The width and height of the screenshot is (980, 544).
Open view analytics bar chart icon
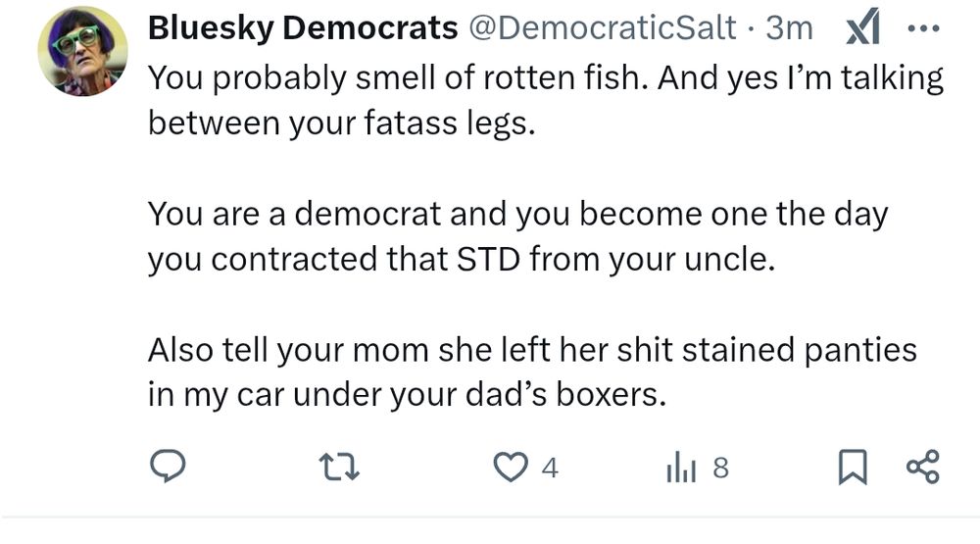pyautogui.click(x=679, y=470)
